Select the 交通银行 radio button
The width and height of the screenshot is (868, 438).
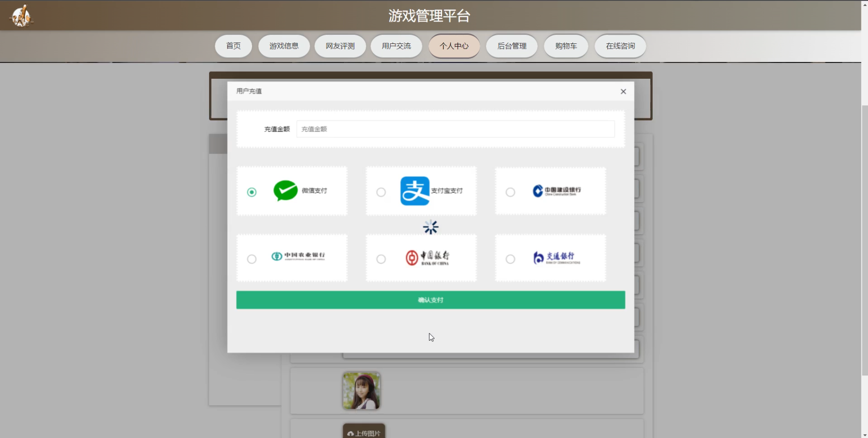(x=510, y=259)
